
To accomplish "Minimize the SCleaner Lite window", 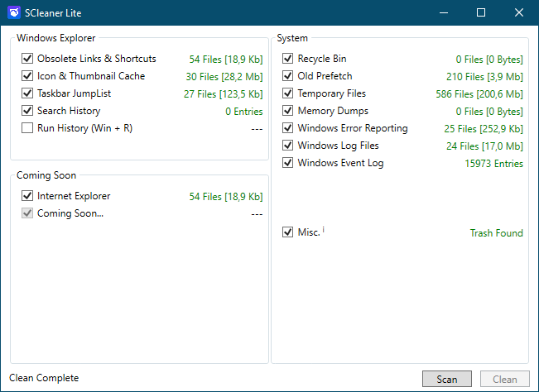I will pyautogui.click(x=443, y=12).
